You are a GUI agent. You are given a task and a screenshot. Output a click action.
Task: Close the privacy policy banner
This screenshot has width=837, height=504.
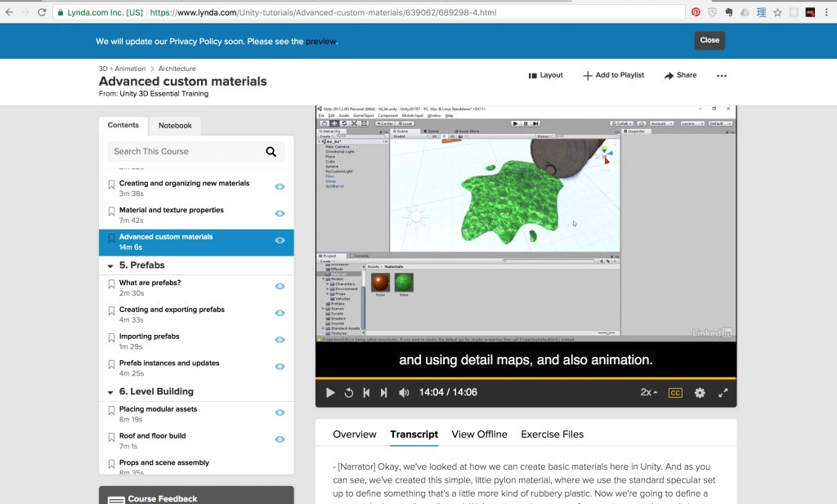[x=709, y=41]
